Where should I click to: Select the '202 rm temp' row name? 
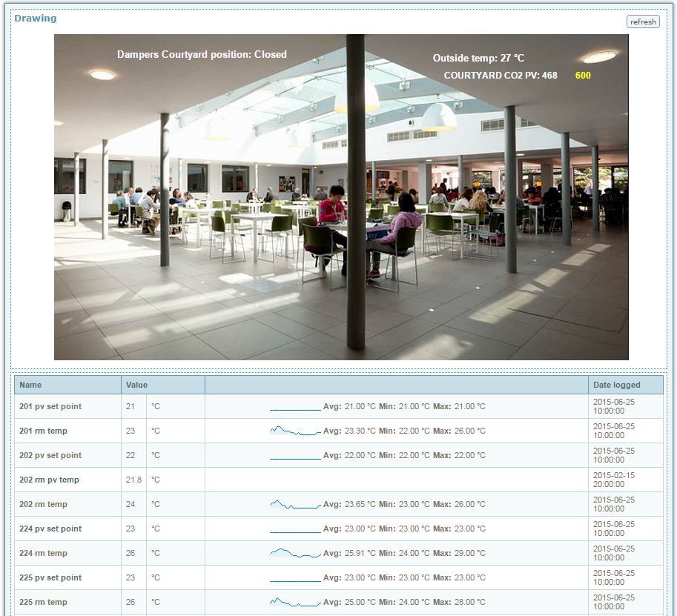point(43,504)
